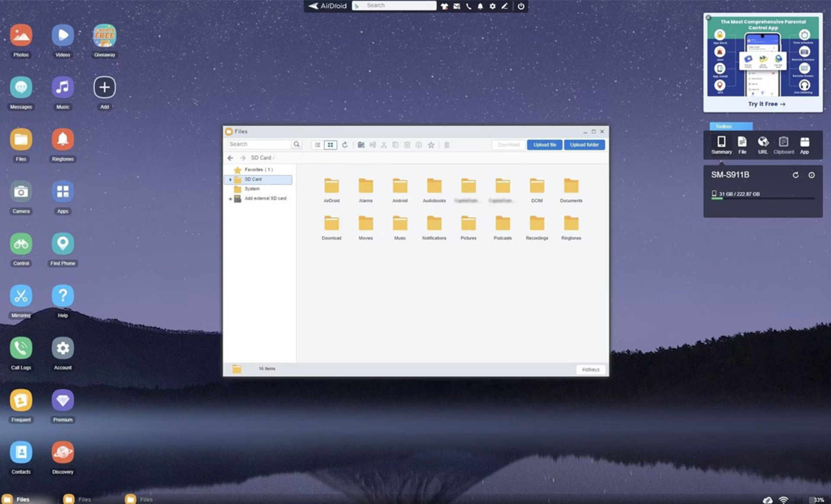
Task: Select the Podcasts folder
Action: pos(502,228)
